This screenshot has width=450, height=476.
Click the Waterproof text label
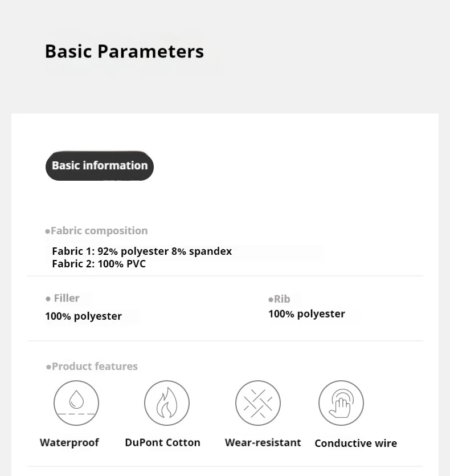(x=69, y=442)
